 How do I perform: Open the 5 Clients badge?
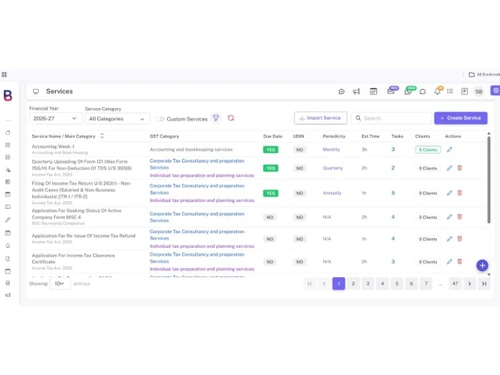(x=428, y=150)
